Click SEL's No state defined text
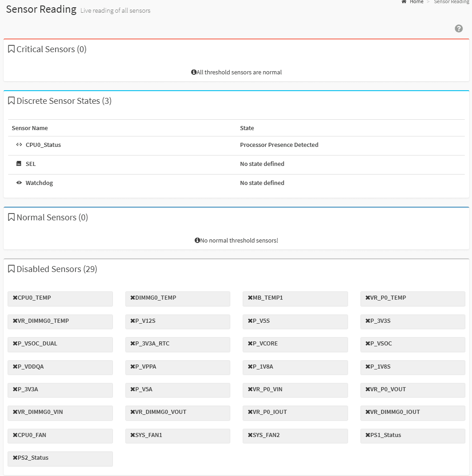Screen dimensions: 472x476 (x=262, y=164)
